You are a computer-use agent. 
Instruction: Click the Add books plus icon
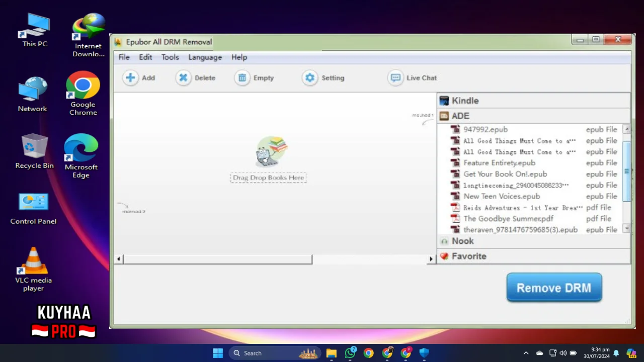[130, 78]
